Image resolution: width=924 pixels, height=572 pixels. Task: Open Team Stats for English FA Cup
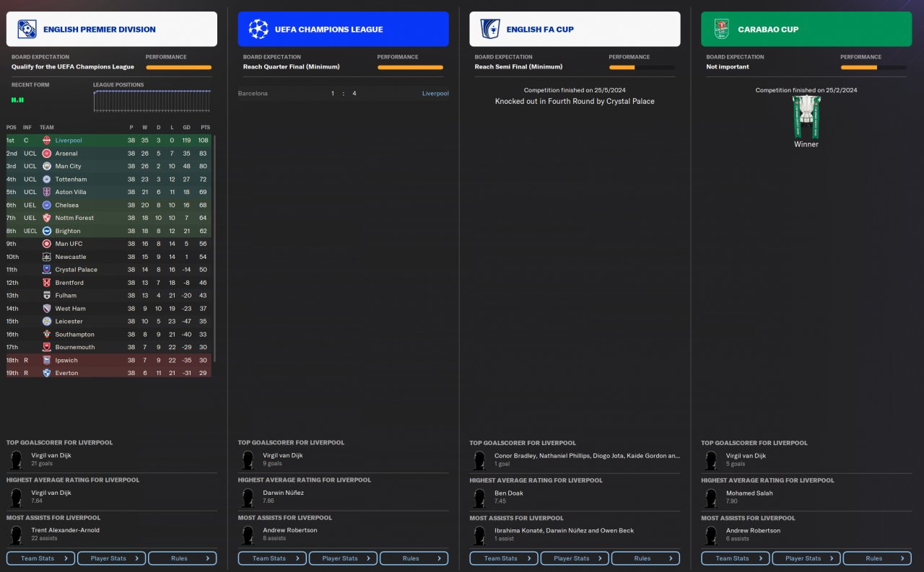coord(504,558)
